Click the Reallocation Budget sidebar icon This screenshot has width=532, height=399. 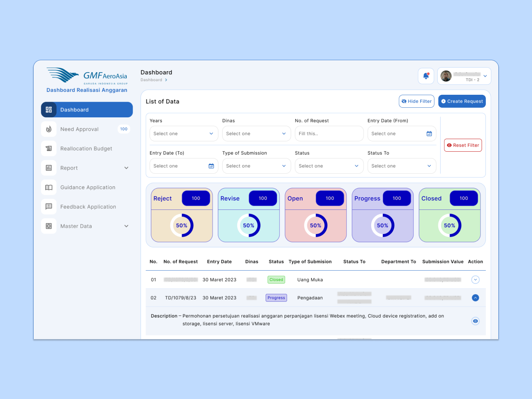point(49,149)
